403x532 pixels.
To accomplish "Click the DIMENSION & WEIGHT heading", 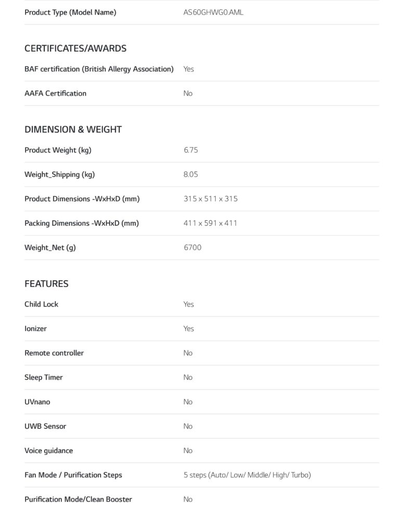I will [x=73, y=129].
